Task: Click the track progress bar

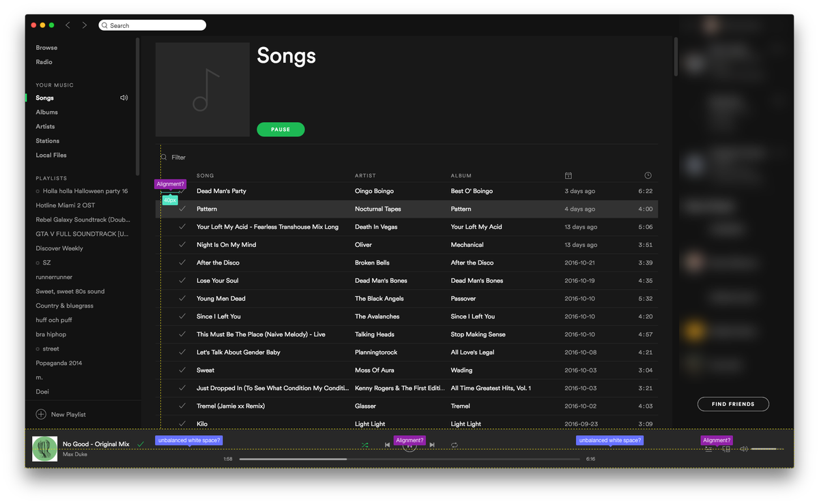Action: [x=409, y=459]
